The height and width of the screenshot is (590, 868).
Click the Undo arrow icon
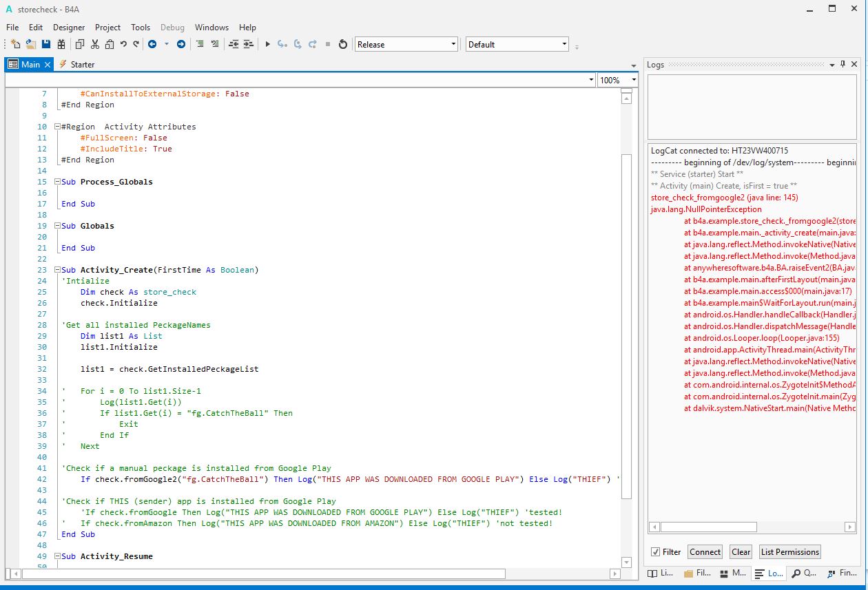click(x=123, y=44)
